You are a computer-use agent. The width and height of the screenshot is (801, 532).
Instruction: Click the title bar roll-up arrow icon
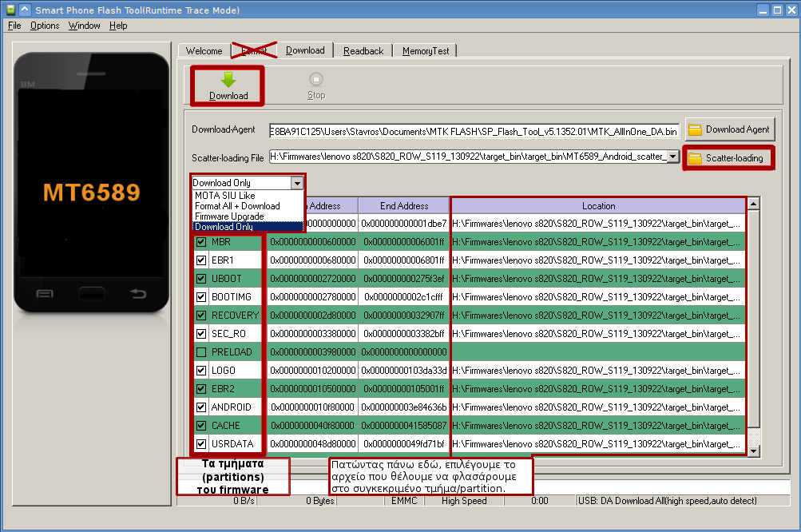[25, 10]
